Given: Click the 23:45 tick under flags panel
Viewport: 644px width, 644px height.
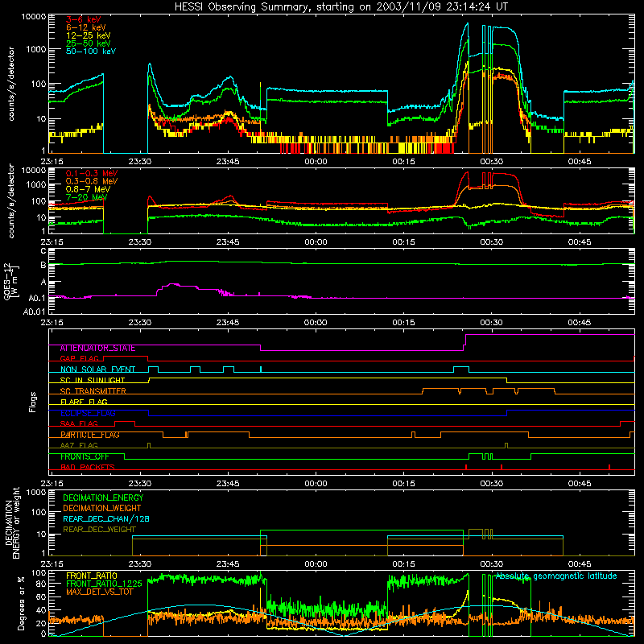Looking at the screenshot, I should 228,484.
